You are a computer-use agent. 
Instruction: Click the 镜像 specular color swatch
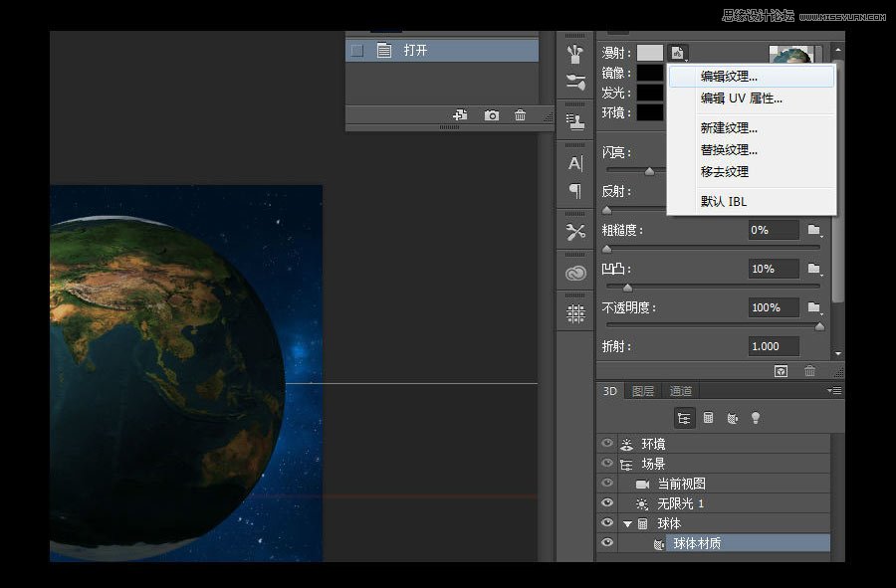click(x=650, y=73)
